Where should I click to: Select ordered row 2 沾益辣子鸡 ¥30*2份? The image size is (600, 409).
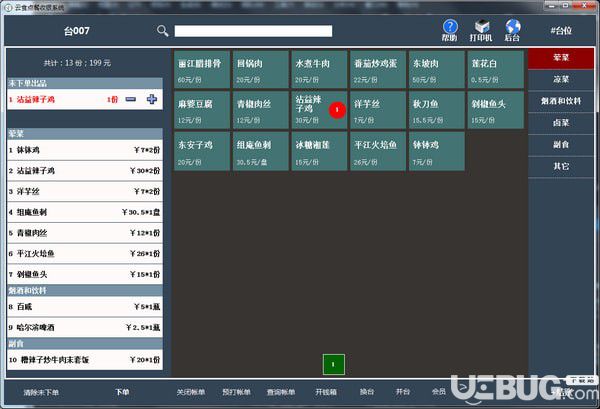tap(85, 171)
